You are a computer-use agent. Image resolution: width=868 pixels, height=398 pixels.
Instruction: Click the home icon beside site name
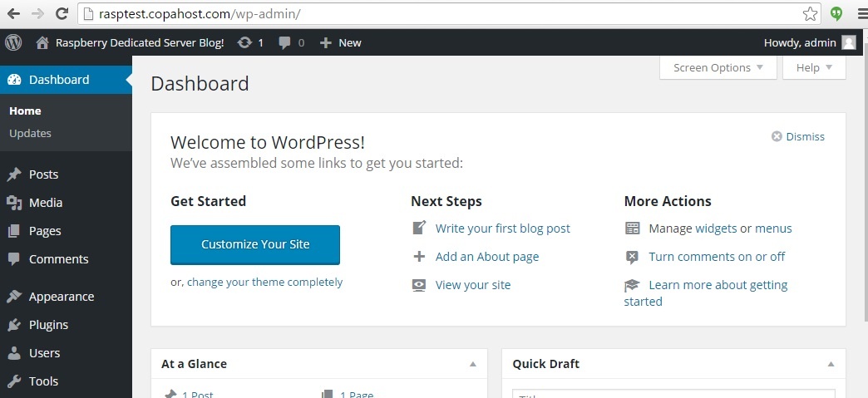[x=42, y=42]
